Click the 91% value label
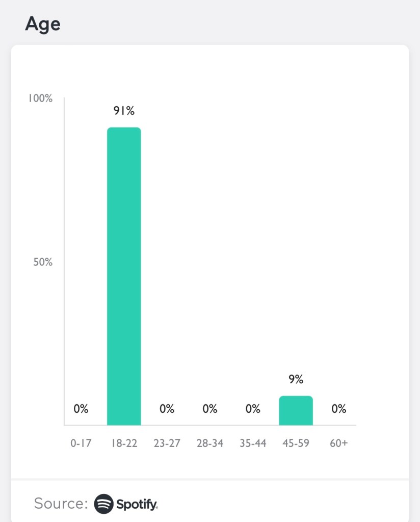This screenshot has width=420, height=522. [124, 110]
